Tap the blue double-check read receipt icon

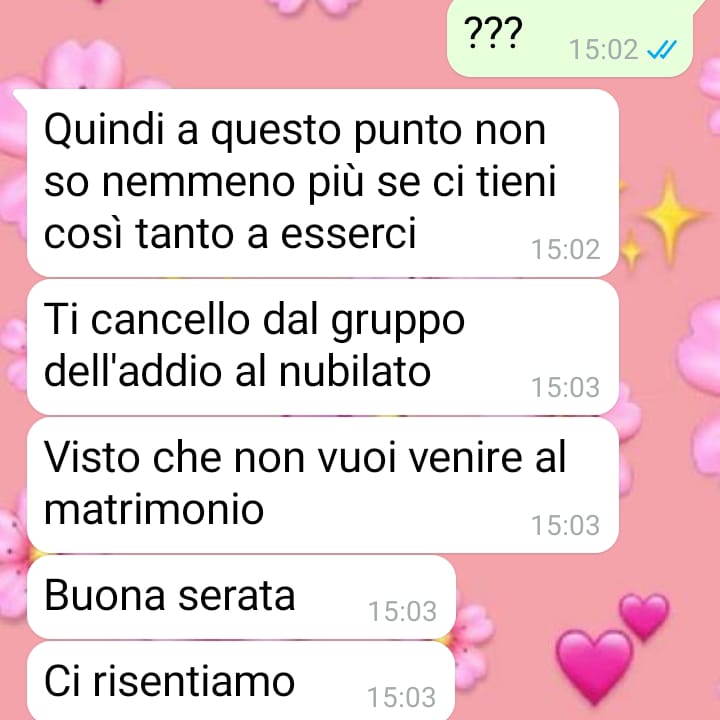pos(662,50)
